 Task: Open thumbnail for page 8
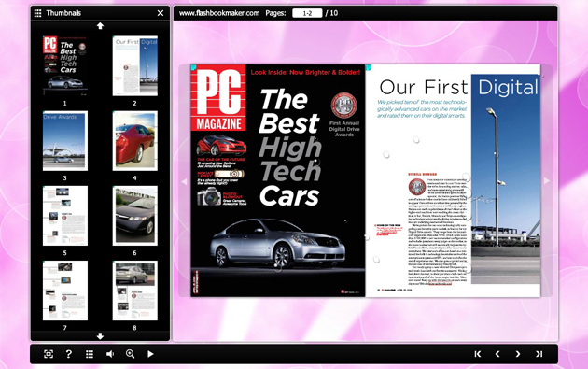(135, 291)
